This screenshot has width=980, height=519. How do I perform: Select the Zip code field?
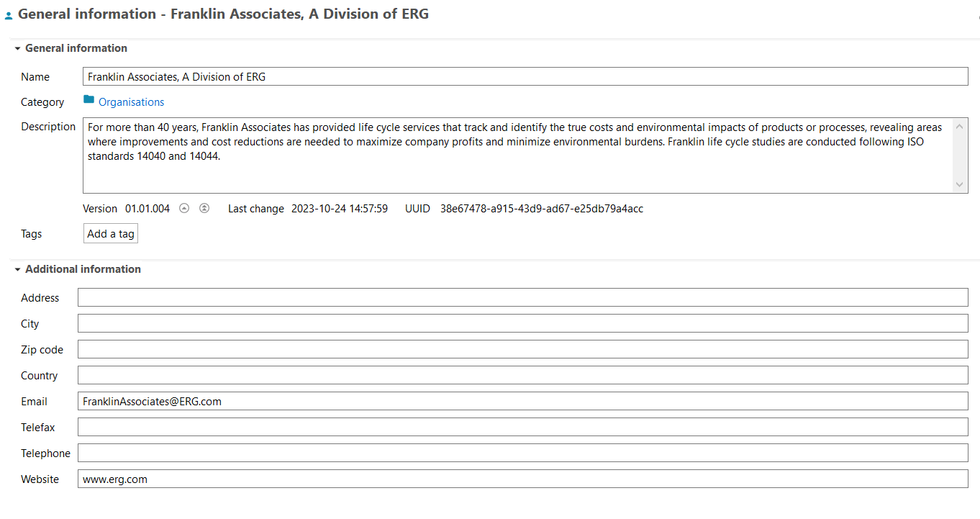click(x=522, y=349)
